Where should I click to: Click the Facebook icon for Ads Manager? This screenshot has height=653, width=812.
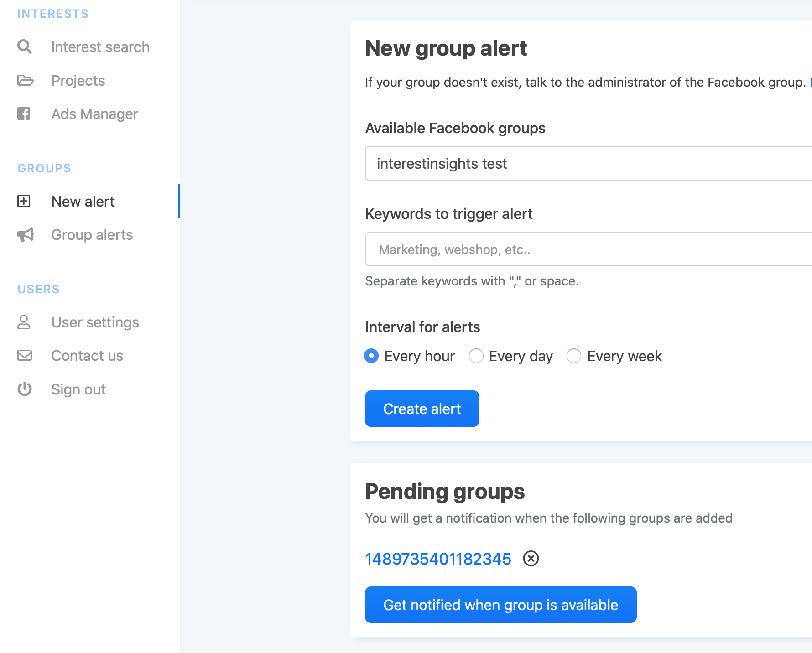(24, 114)
